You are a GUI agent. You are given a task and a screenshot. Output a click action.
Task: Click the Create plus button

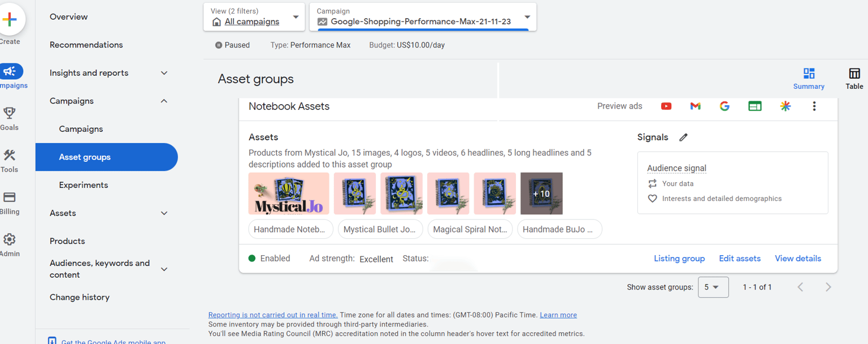click(x=10, y=19)
